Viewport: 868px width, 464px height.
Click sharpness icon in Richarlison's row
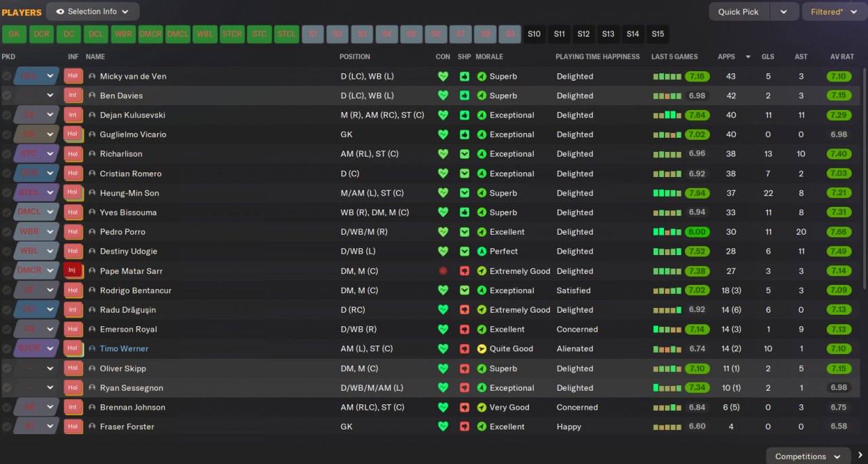tap(464, 154)
